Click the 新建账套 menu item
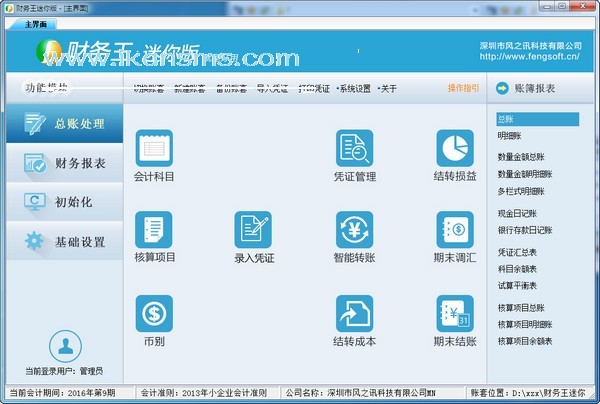Viewport: 600px width, 404px height. pos(189,89)
